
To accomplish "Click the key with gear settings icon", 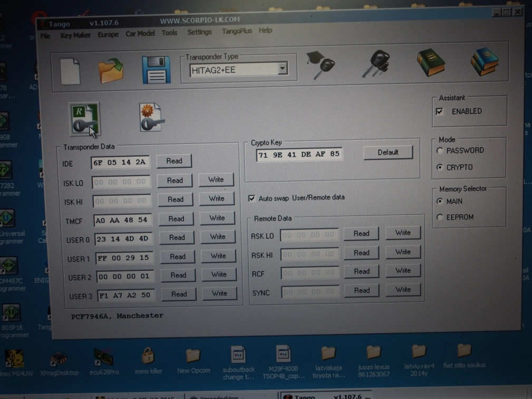I will click(151, 118).
